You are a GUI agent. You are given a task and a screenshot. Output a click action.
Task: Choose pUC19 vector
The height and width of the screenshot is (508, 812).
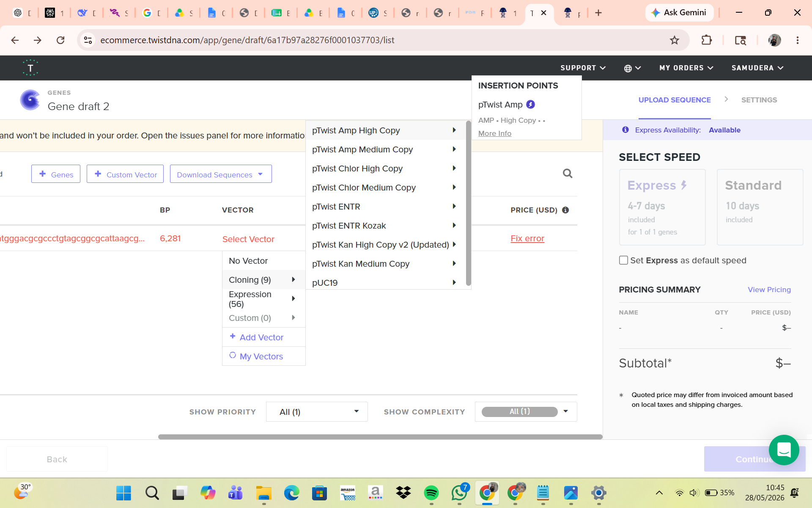pos(385,282)
